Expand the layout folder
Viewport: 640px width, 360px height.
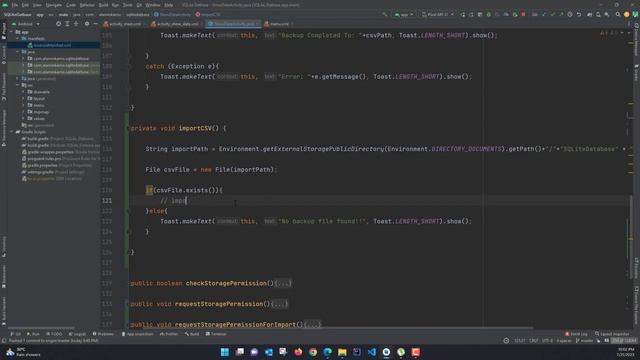pos(23,98)
